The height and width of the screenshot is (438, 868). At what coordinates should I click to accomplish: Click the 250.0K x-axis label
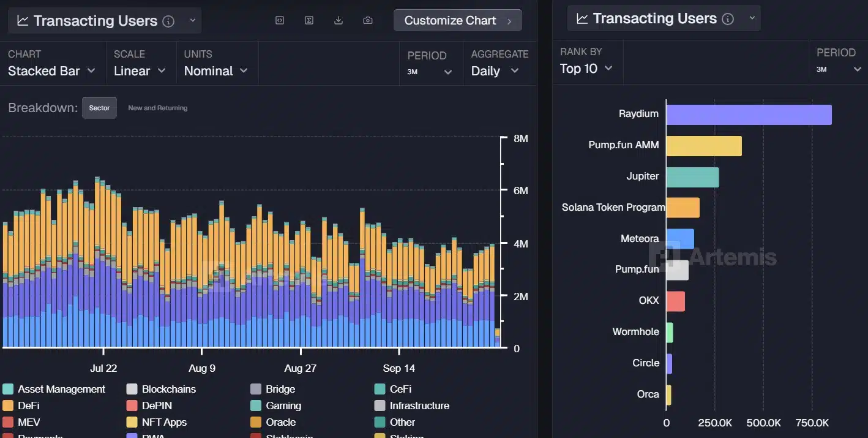tap(714, 423)
